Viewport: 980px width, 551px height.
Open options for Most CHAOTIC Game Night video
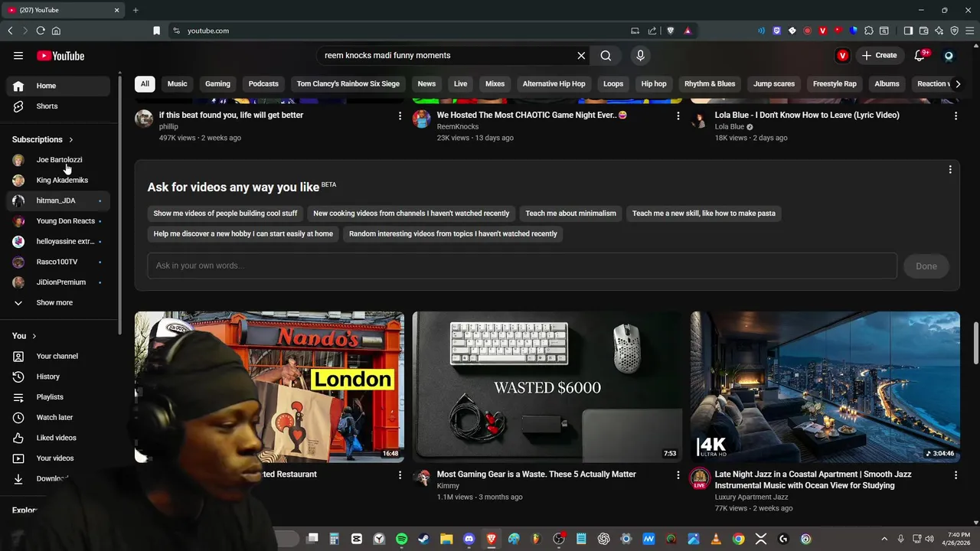pos(678,116)
